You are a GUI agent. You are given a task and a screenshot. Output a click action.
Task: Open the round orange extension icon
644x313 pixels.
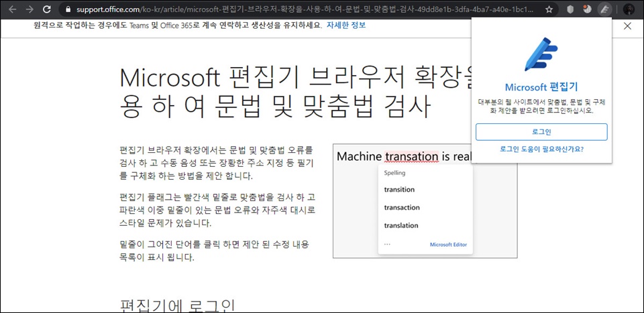[587, 9]
